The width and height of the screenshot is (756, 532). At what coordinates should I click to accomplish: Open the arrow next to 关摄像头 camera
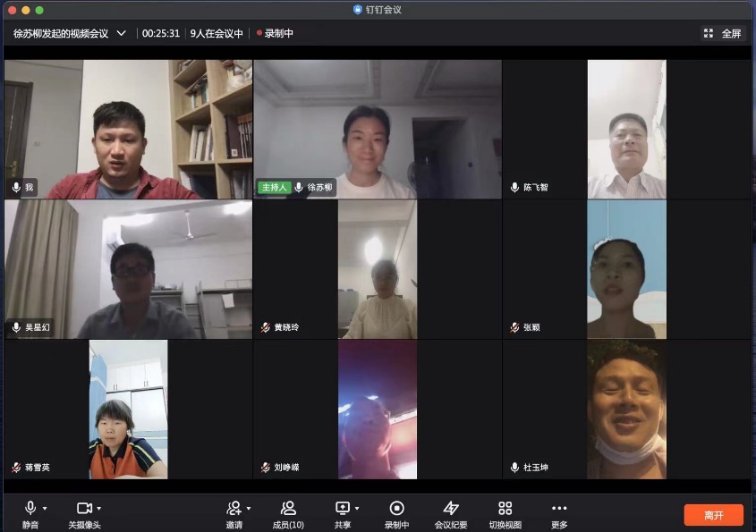tap(99, 509)
